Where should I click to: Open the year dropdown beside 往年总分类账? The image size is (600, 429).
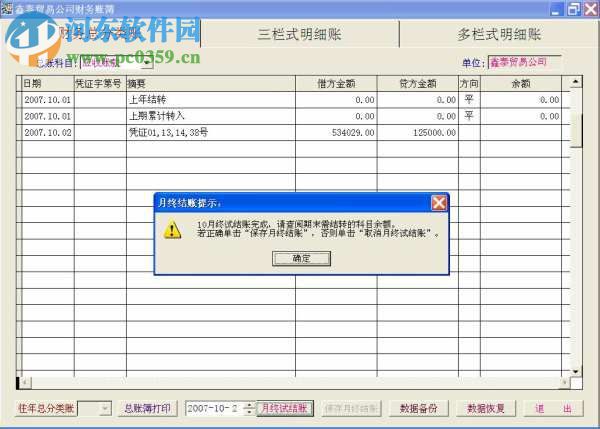tap(104, 408)
